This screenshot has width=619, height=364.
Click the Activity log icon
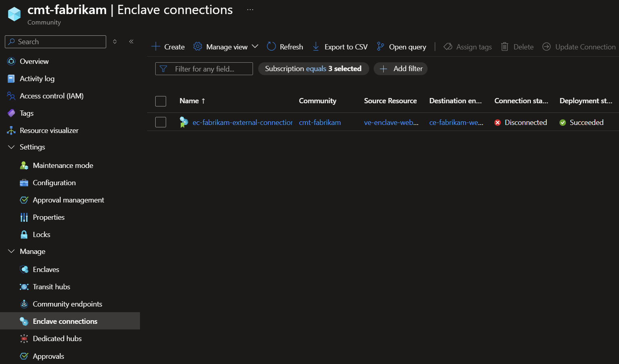tap(11, 79)
